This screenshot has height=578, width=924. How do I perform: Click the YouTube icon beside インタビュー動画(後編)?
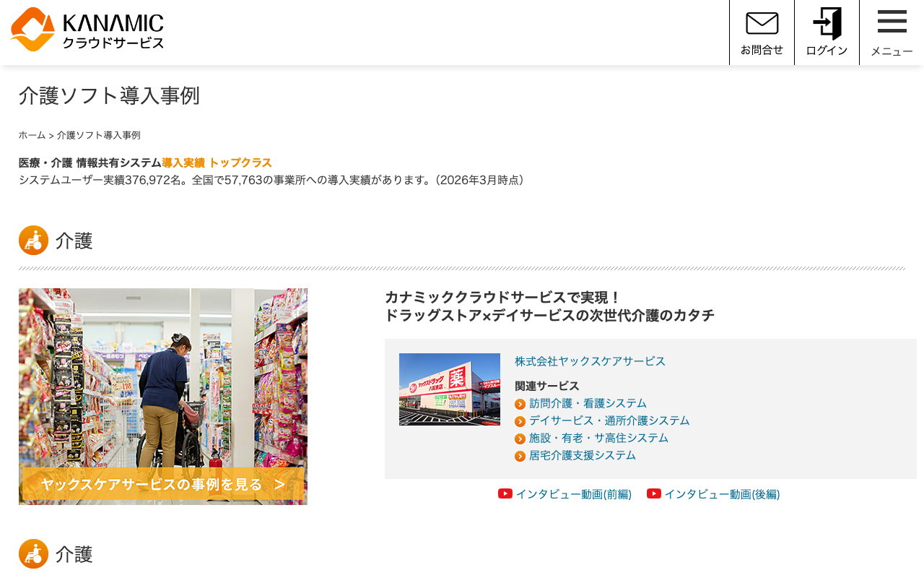pyautogui.click(x=654, y=493)
